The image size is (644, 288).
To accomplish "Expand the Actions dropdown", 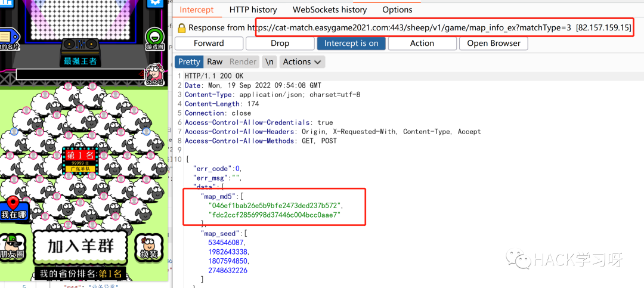I will [302, 61].
